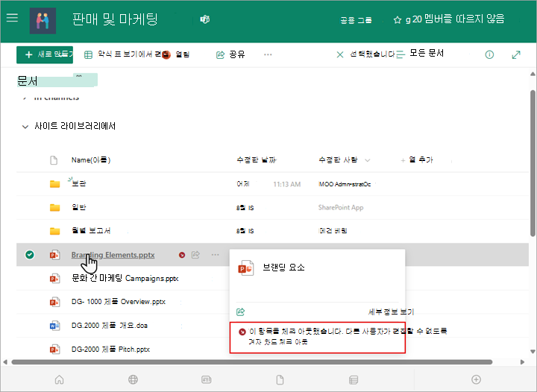The image size is (537, 392).
Task: Collapse the 사이트 라이브러리에서 section
Action: tap(25, 127)
